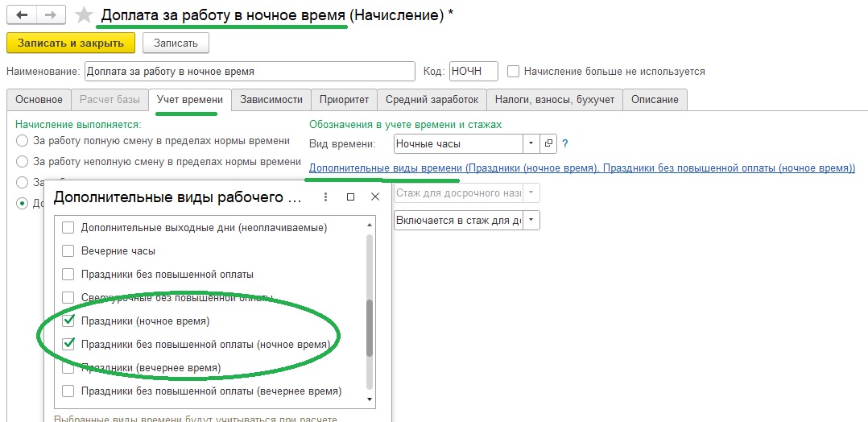Check Праздники (вечернее время) checkbox

tap(68, 367)
